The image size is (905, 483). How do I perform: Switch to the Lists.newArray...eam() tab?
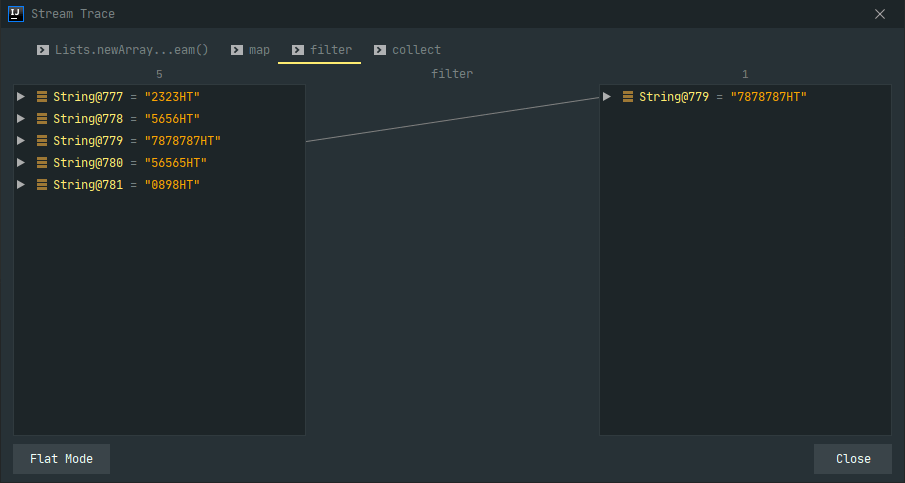[131, 50]
